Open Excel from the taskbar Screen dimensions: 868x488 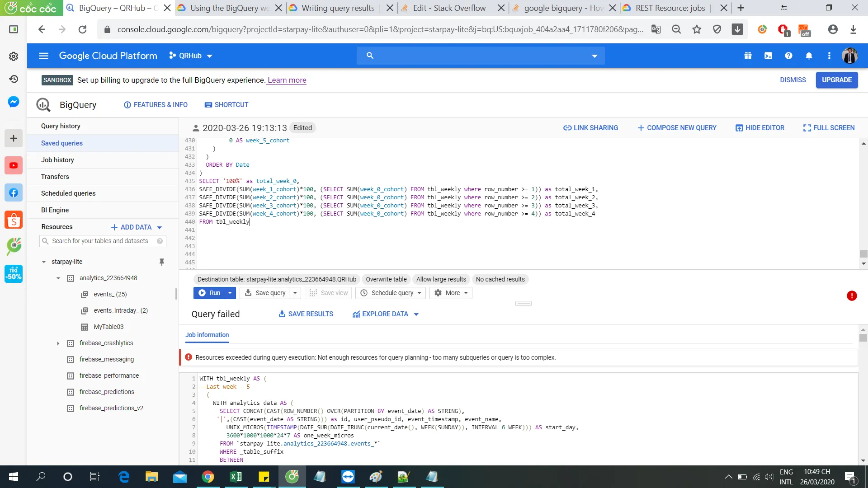coord(236,477)
